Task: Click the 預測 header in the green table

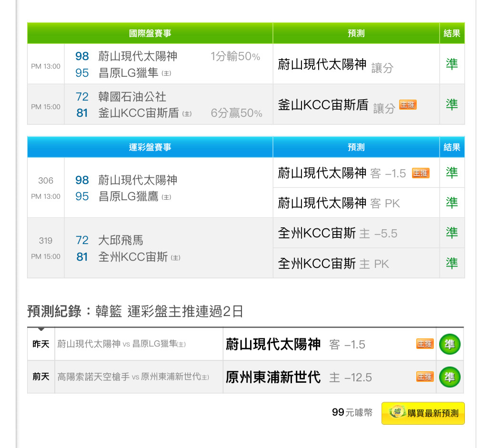Action: (356, 33)
